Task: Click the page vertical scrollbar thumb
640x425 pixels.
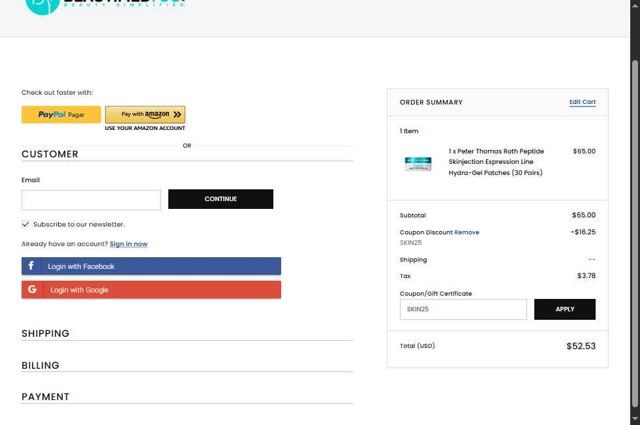Action: pyautogui.click(x=635, y=233)
